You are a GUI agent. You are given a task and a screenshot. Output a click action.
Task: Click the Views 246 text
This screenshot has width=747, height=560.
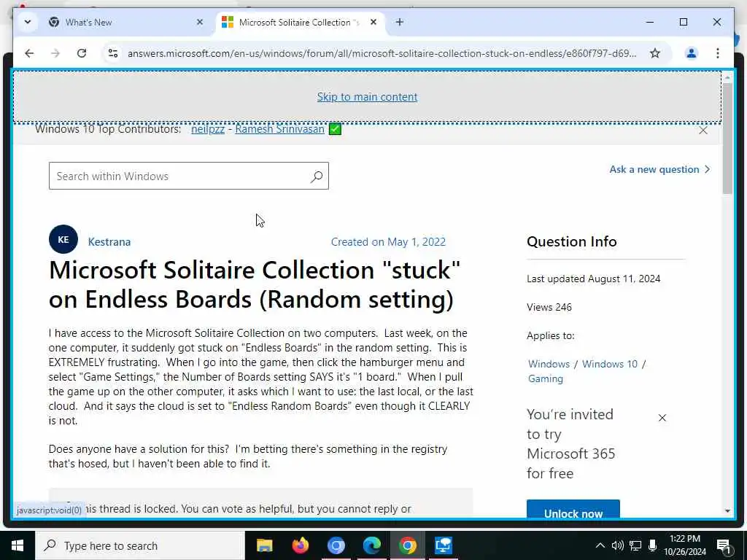coord(549,307)
